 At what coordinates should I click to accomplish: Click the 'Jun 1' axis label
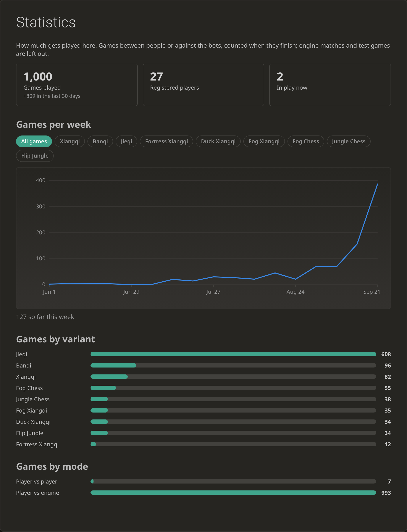point(49,292)
